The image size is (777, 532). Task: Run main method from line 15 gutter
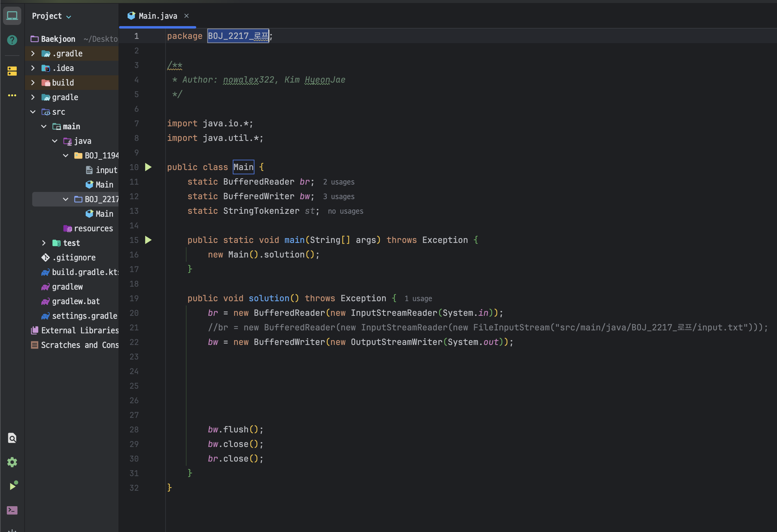pyautogui.click(x=148, y=240)
